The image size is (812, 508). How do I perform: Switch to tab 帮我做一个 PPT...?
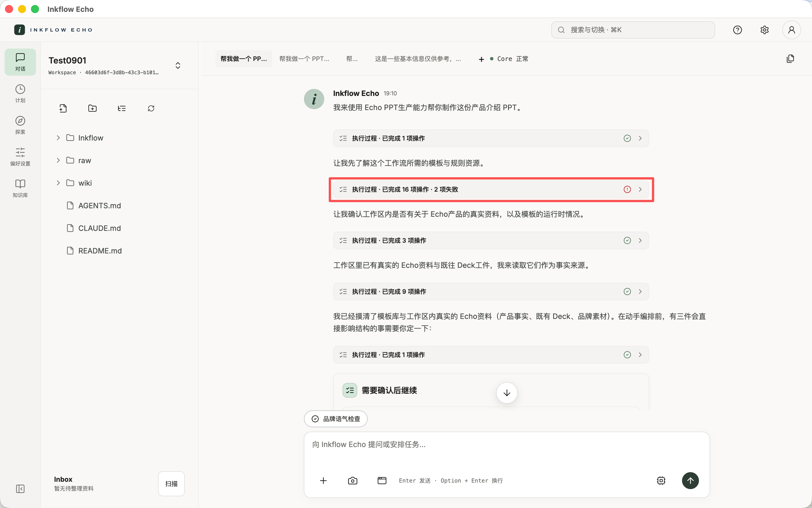(x=304, y=59)
